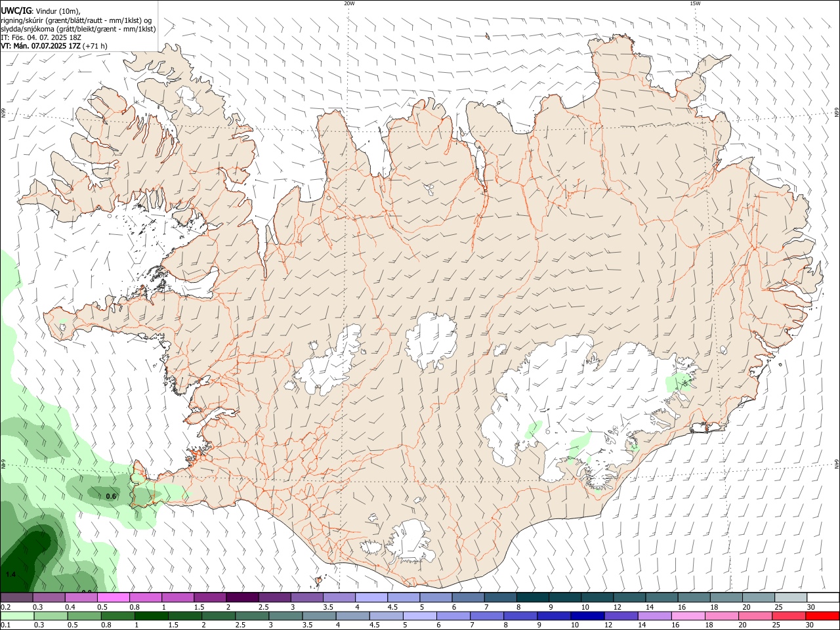Screen dimensions: 840x630
Task: Pick the bright red 30 swatch on lower scale
Action: click(x=822, y=616)
